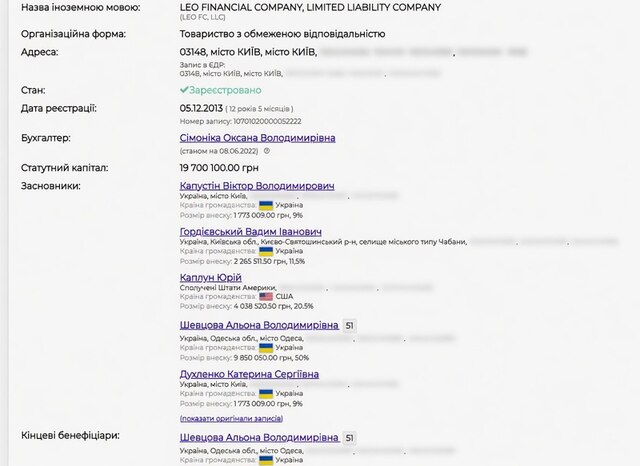Select '12 років 5 місяців' duration text
Viewport: 640px width, 466px height.
pyautogui.click(x=259, y=109)
